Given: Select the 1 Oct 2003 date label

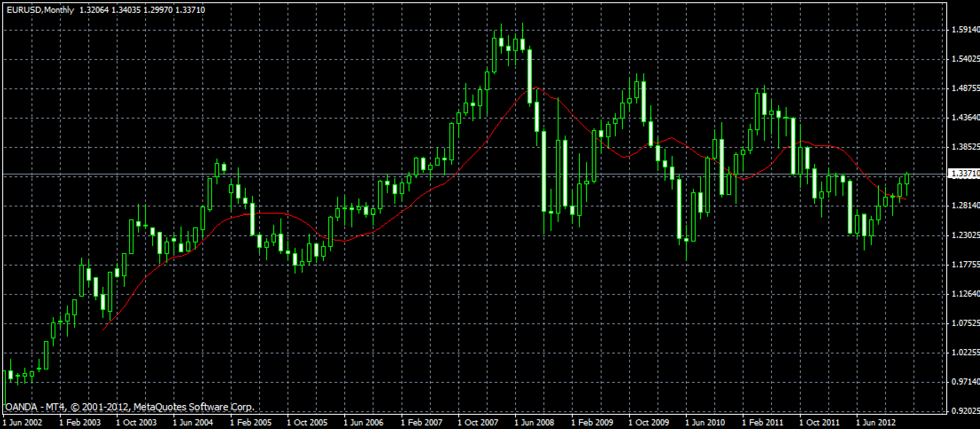Looking at the screenshot, I should tap(136, 422).
